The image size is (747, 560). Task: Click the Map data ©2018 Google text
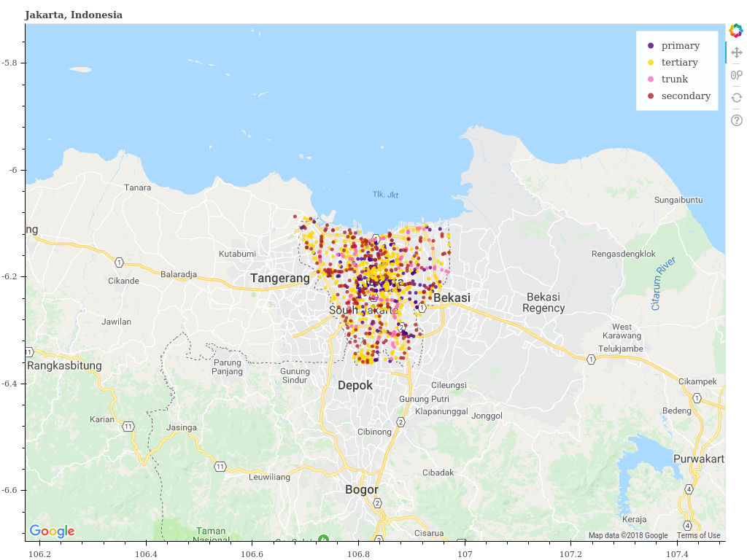[x=628, y=536]
